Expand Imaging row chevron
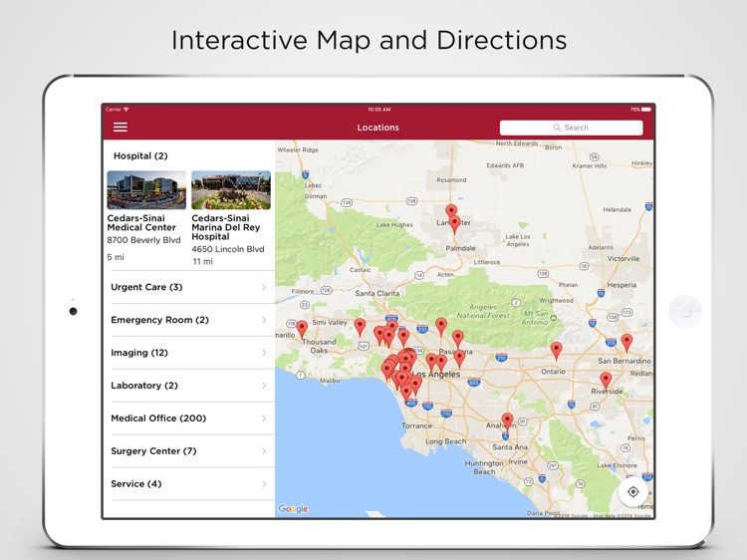 point(264,353)
